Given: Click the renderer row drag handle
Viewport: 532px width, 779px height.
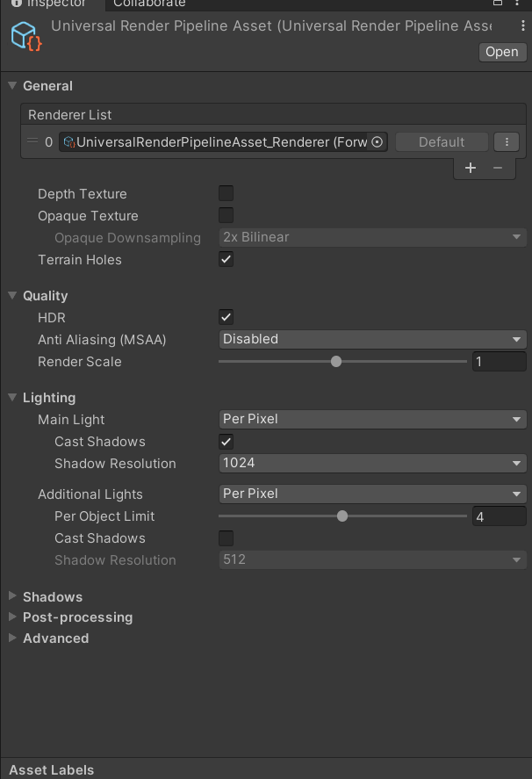Looking at the screenshot, I should point(32,141).
